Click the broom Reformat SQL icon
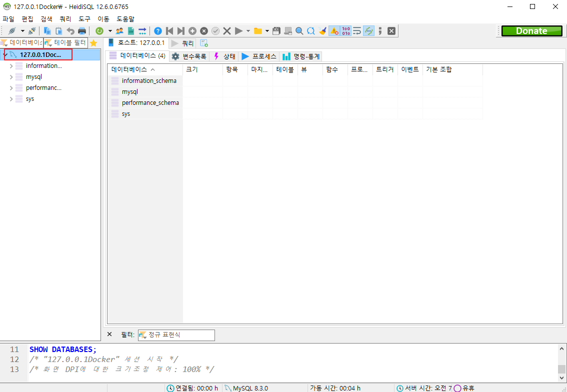Screen dimensions: 567x392 click(322, 31)
